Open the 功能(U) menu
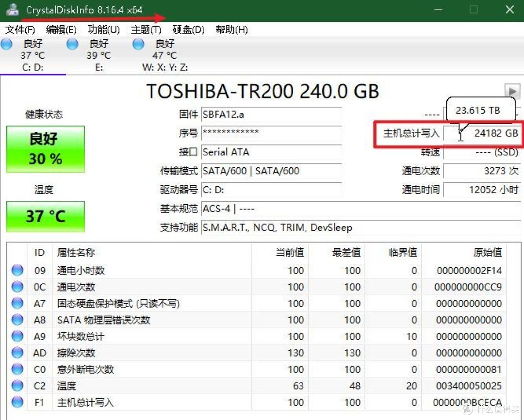 point(104,30)
